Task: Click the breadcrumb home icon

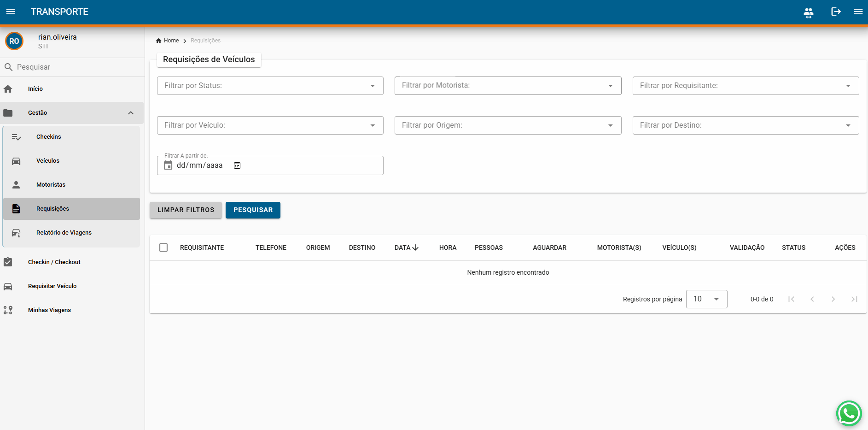Action: coord(158,41)
